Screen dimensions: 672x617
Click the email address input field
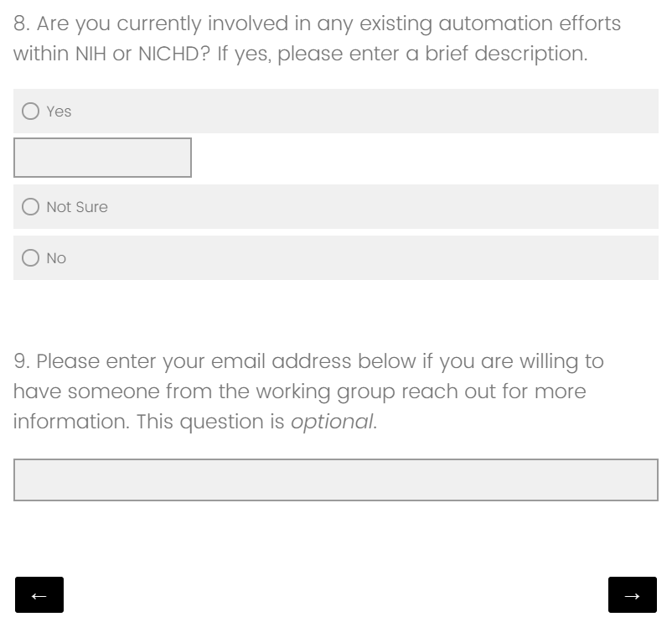click(335, 480)
